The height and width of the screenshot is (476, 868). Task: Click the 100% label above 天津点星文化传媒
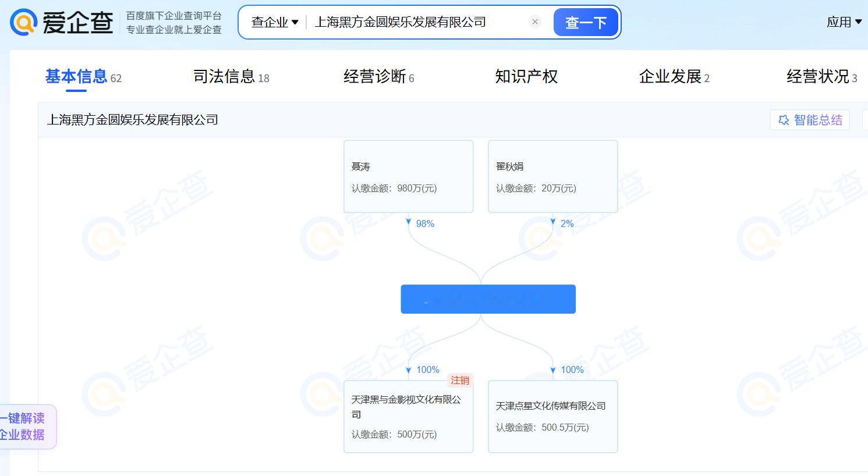click(x=572, y=370)
